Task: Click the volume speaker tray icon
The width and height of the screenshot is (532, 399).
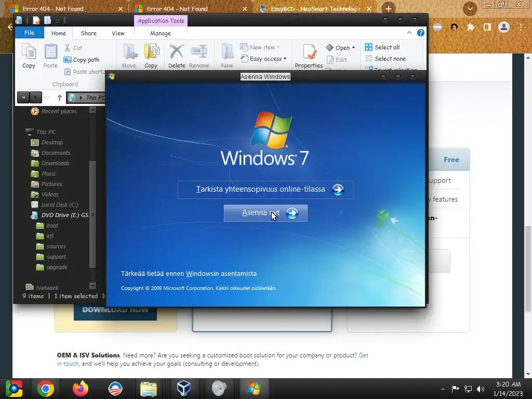Action: [x=481, y=389]
